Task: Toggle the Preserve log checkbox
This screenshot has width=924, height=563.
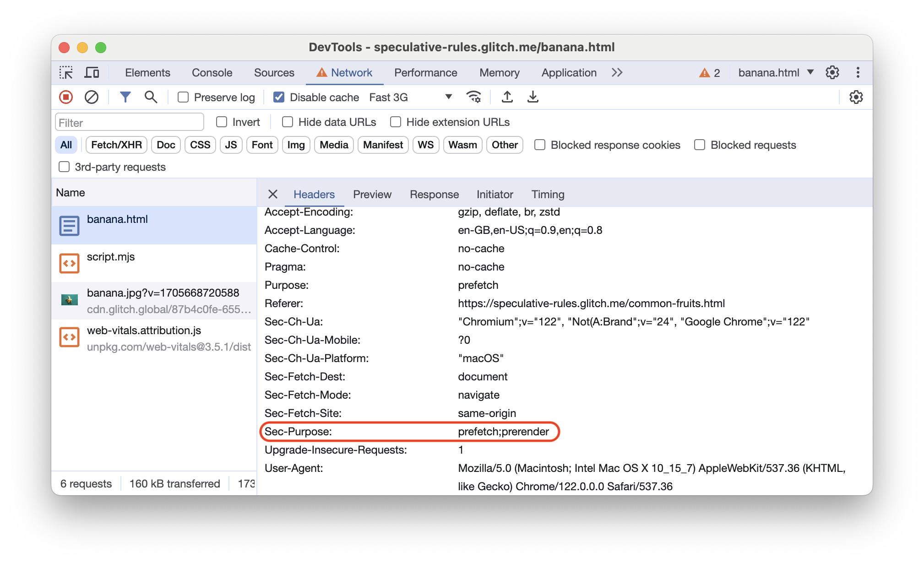Action: (183, 97)
